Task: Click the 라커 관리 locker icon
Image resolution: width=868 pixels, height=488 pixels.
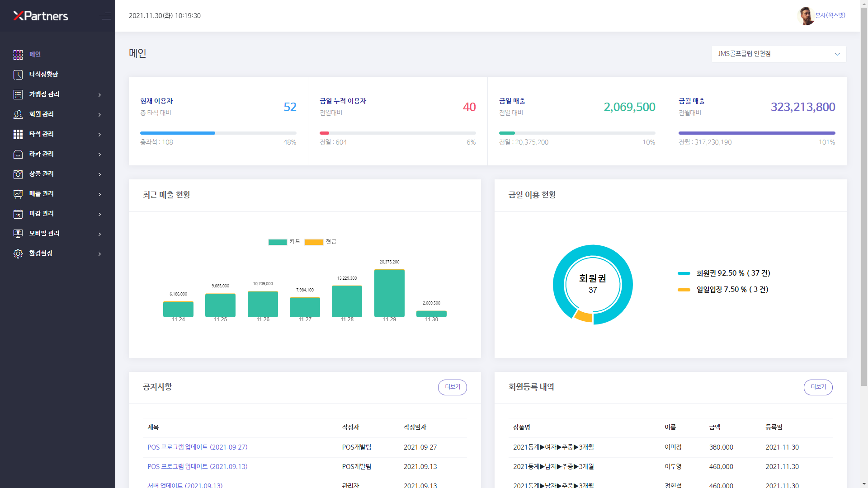Action: click(x=18, y=154)
